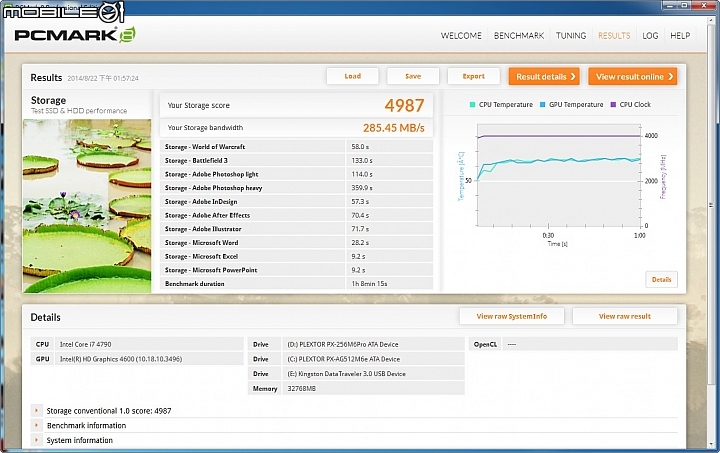Open the LOG tab
The width and height of the screenshot is (720, 453).
coord(650,36)
